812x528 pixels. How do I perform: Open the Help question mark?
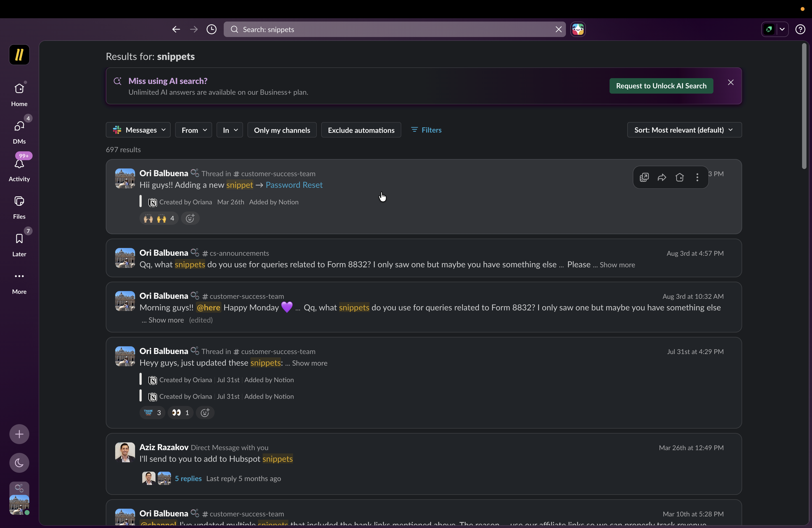[800, 29]
